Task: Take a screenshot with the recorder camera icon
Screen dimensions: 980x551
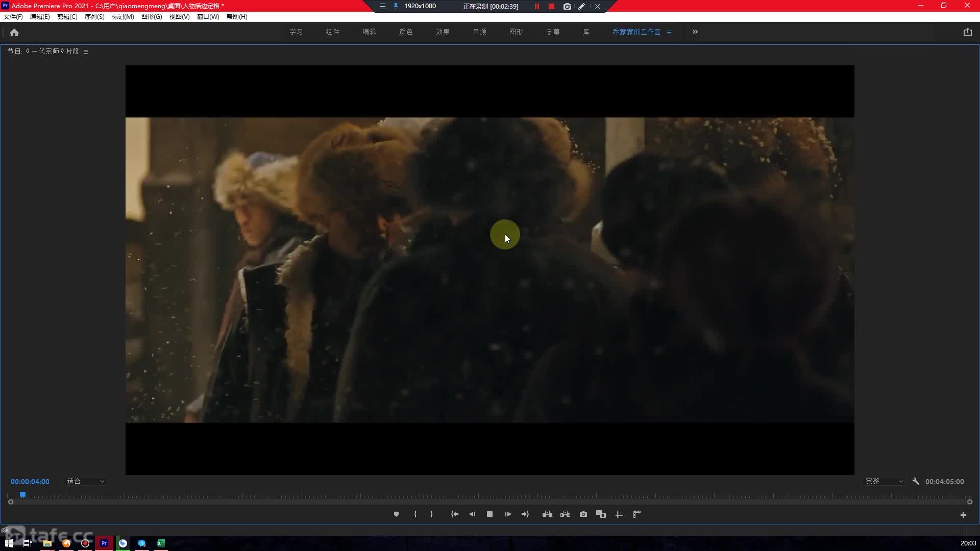Action: [x=567, y=6]
